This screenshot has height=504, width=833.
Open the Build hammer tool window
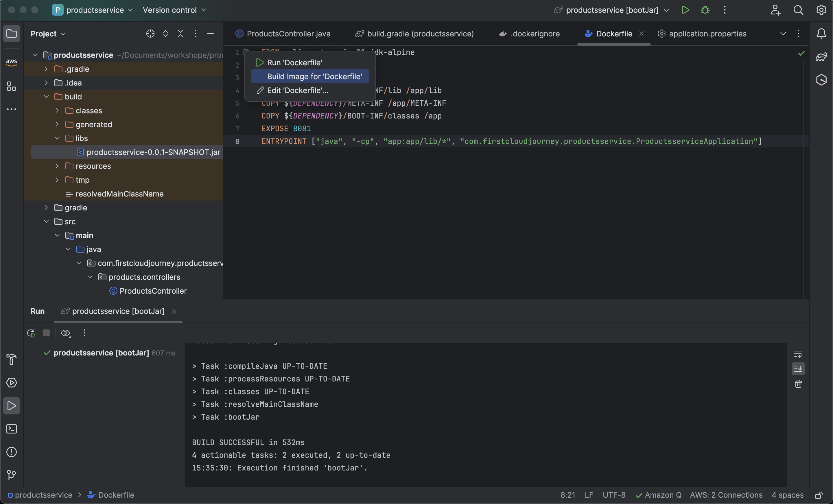tap(12, 360)
